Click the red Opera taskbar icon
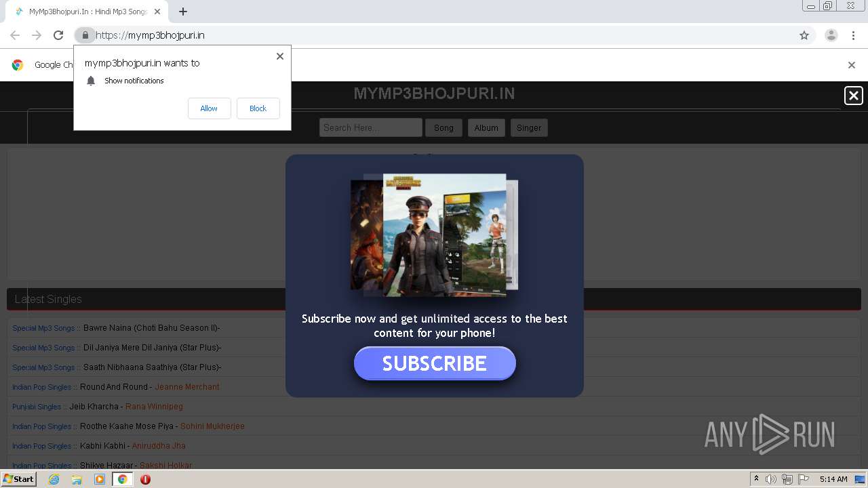 coord(145,479)
